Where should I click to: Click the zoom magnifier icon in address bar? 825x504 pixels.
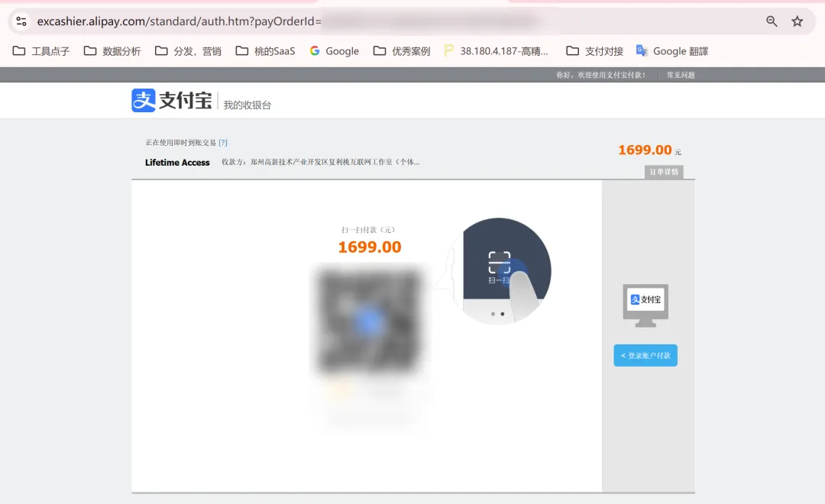pyautogui.click(x=772, y=21)
